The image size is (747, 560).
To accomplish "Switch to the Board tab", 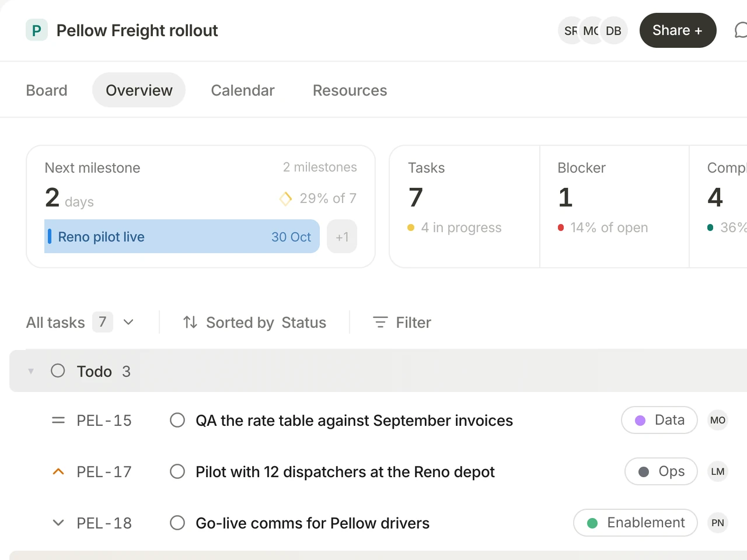I will point(47,90).
